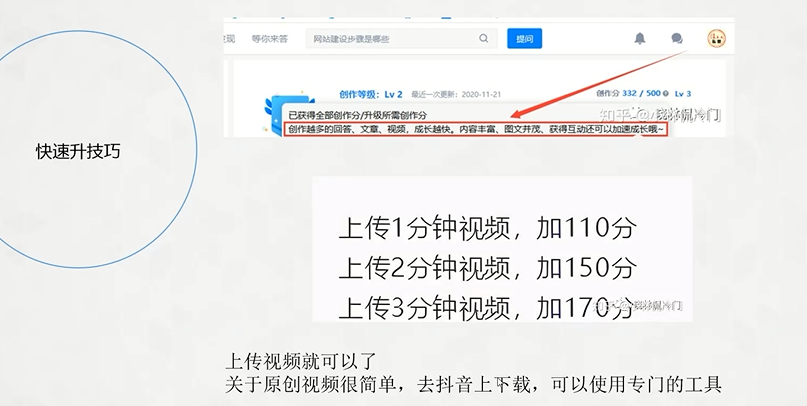807x406 pixels.
Task: Open the 等你来答 tab
Action: click(269, 39)
